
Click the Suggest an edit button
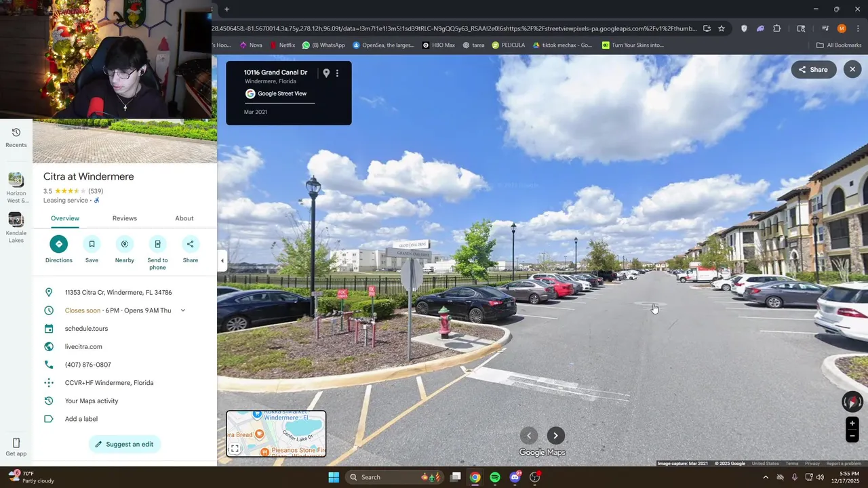click(125, 444)
